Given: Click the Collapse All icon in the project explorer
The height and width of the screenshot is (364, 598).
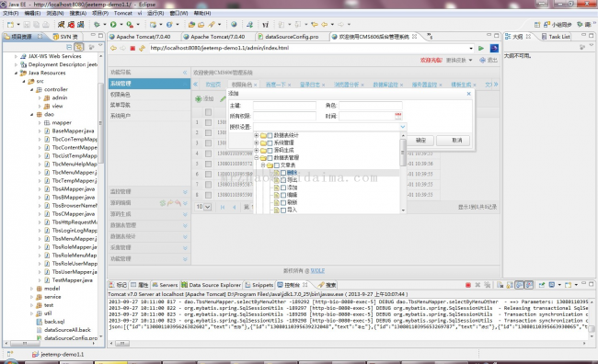Looking at the screenshot, I should pyautogui.click(x=69, y=47).
